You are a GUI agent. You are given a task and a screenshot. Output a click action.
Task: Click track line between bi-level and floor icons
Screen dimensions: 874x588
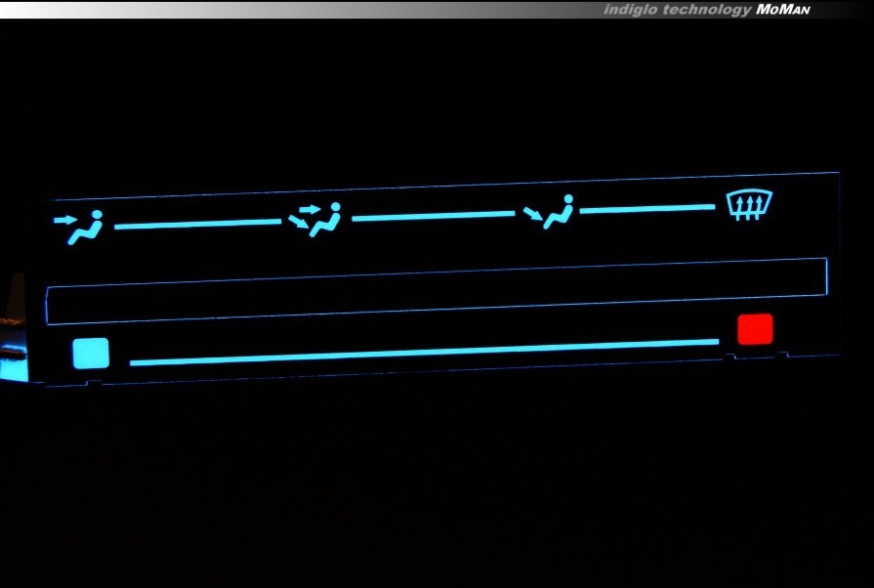[434, 217]
